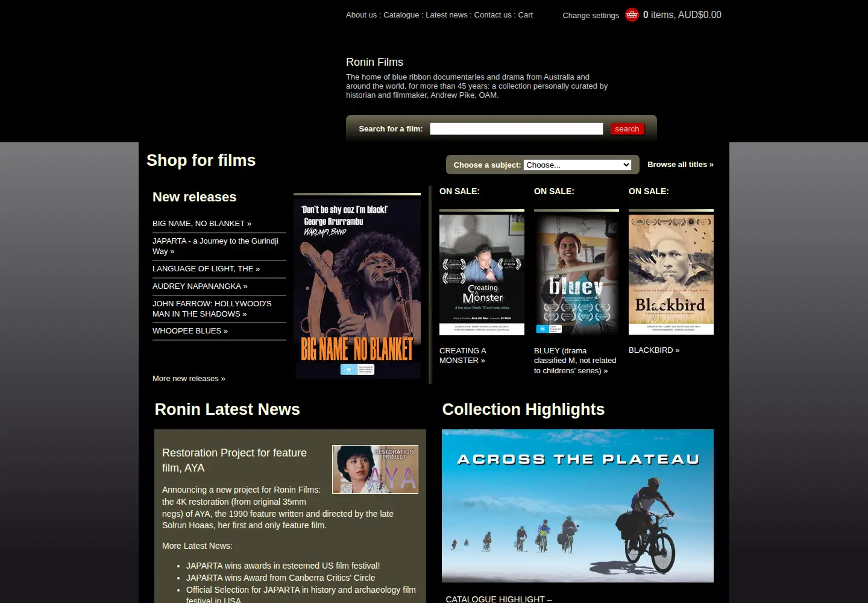Open CREATING A MONSTER title link
The width and height of the screenshot is (868, 603).
pos(463,356)
